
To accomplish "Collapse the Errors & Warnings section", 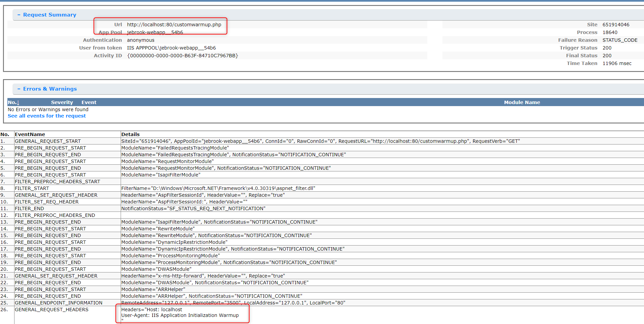I will pos(19,89).
